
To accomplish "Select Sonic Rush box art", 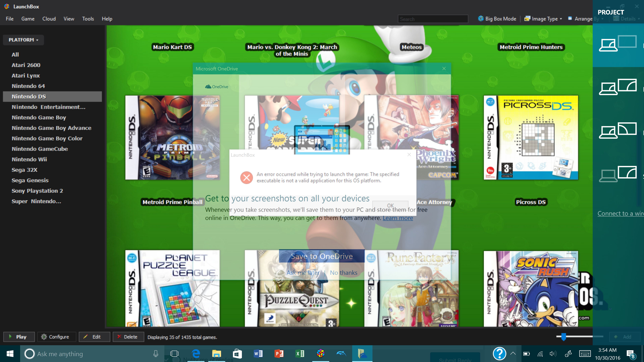I will pyautogui.click(x=531, y=289).
